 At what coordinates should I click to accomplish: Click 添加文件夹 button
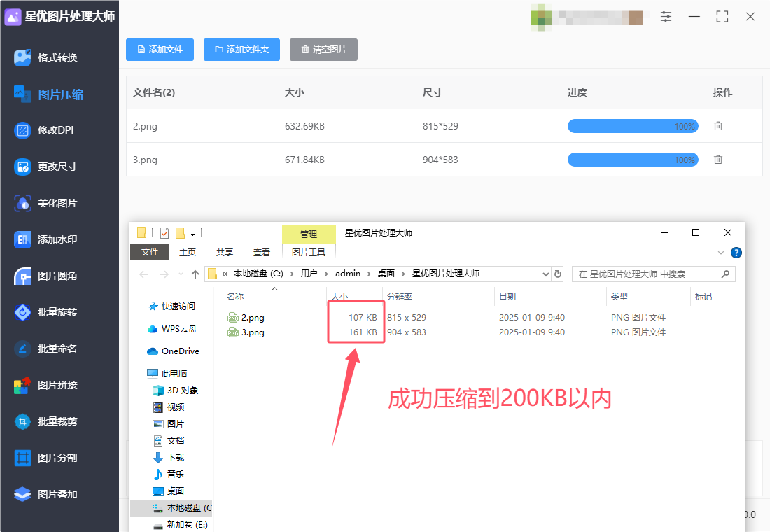tap(241, 50)
